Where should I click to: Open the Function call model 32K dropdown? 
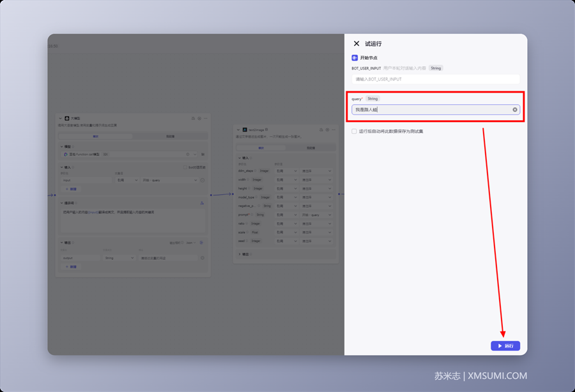(x=130, y=155)
